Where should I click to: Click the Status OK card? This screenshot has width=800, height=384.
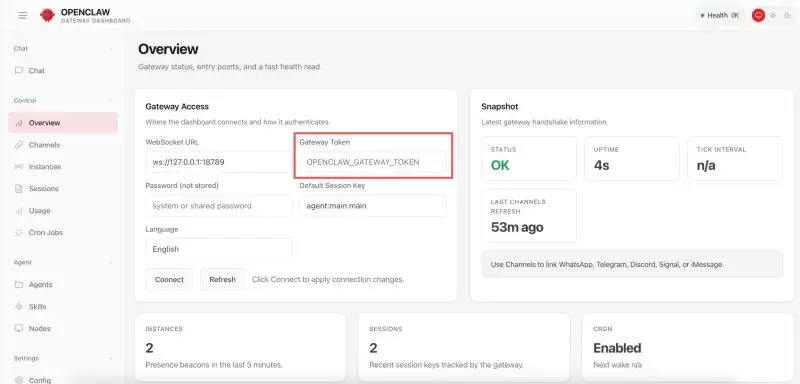pyautogui.click(x=529, y=159)
